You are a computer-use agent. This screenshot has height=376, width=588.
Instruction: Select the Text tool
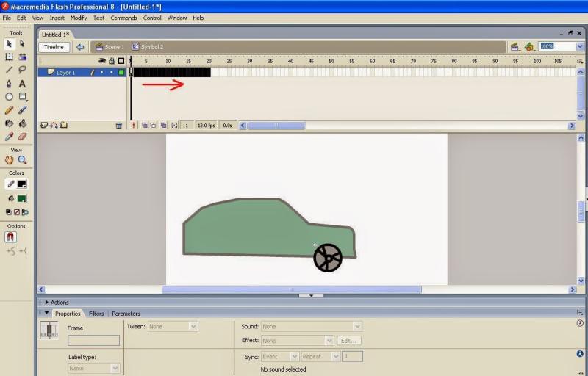click(23, 84)
